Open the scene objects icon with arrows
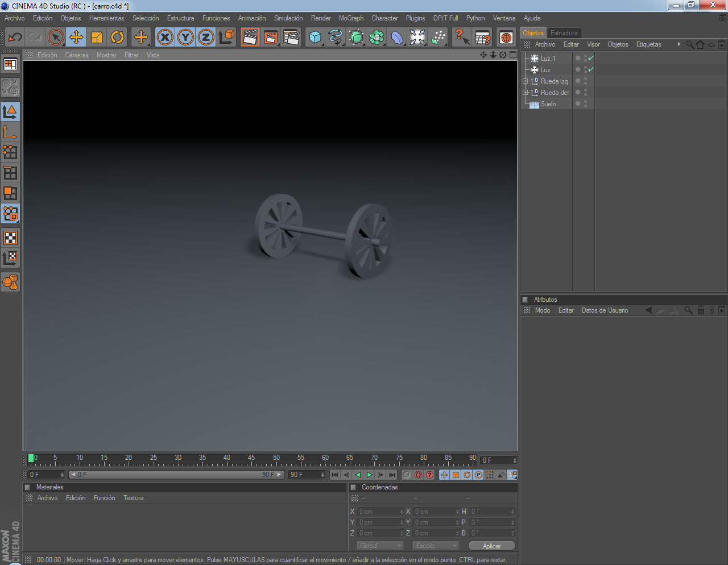This screenshot has height=565, width=728. pos(417,38)
